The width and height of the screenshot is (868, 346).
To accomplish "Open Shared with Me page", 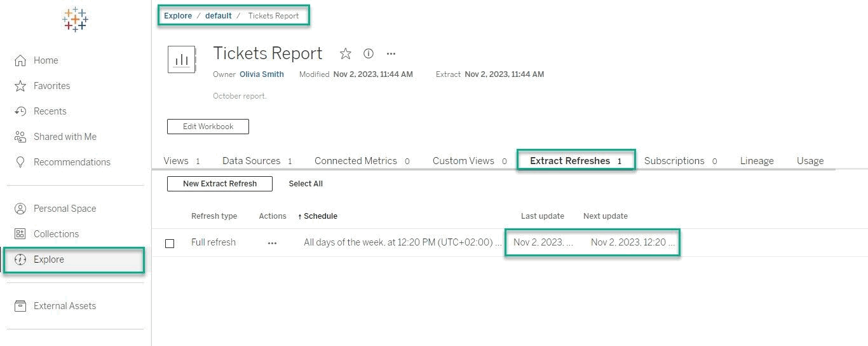I will click(x=64, y=137).
